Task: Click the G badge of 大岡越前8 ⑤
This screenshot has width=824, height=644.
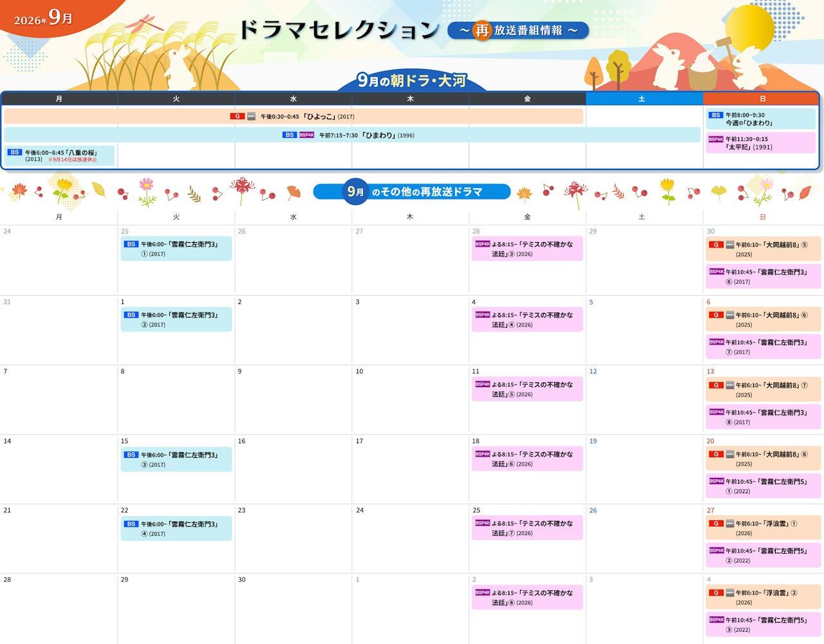Action: [716, 245]
